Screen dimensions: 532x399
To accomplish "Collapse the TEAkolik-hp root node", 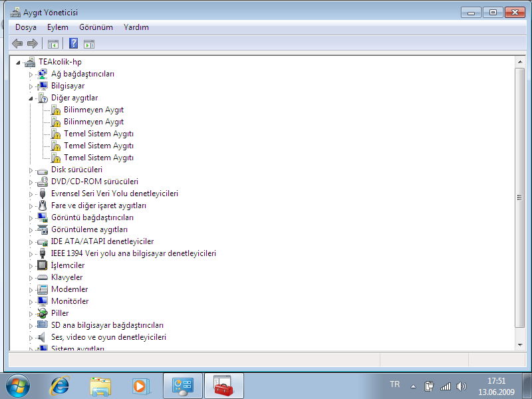I will pos(18,63).
